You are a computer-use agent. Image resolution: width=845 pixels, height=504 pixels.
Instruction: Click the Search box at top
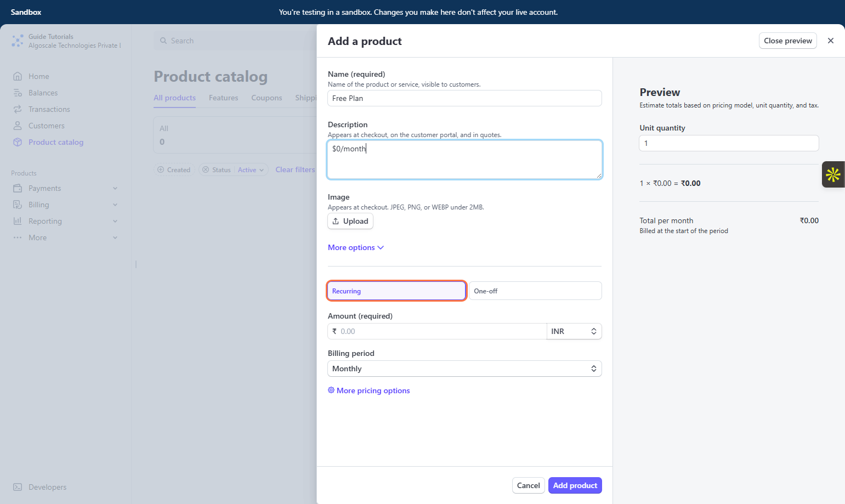tap(235, 41)
